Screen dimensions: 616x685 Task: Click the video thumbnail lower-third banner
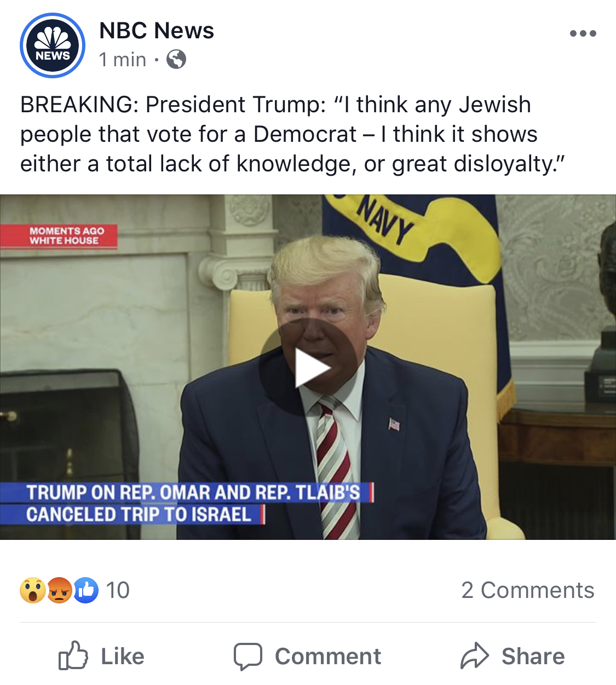(187, 504)
